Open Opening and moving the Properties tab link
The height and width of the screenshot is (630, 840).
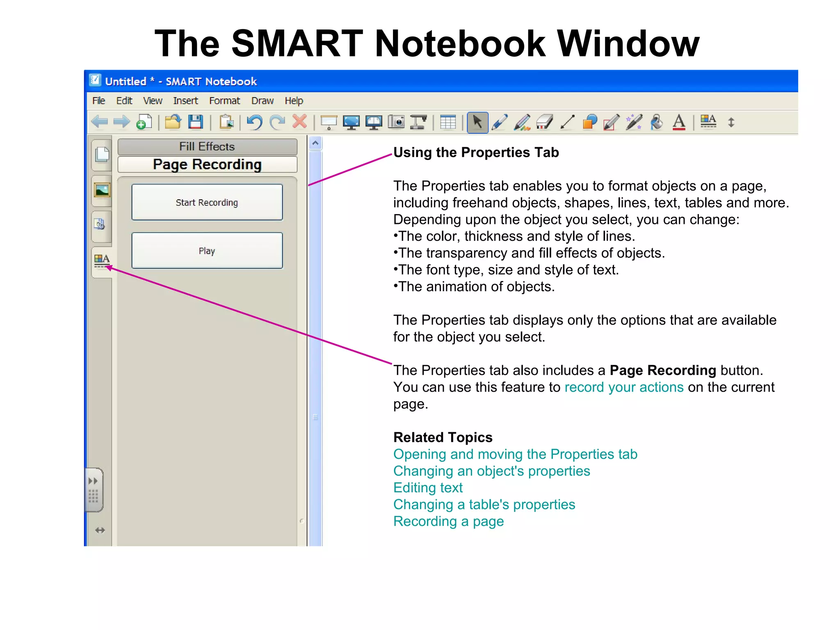[515, 454]
